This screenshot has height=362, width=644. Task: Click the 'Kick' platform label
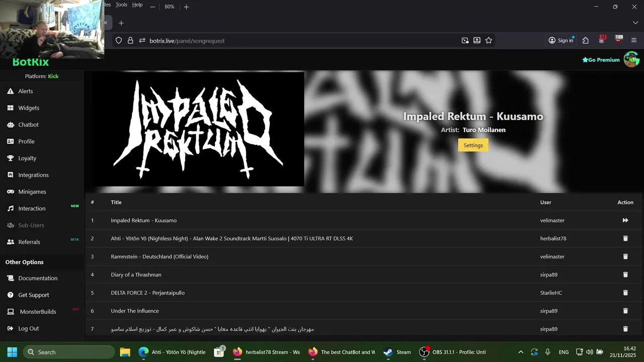(x=53, y=76)
